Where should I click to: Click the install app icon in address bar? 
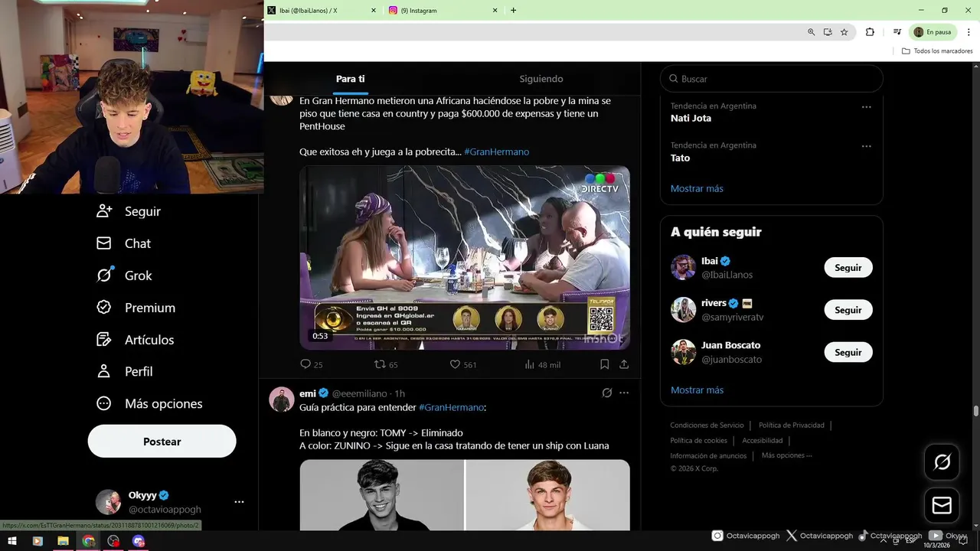coord(828,32)
